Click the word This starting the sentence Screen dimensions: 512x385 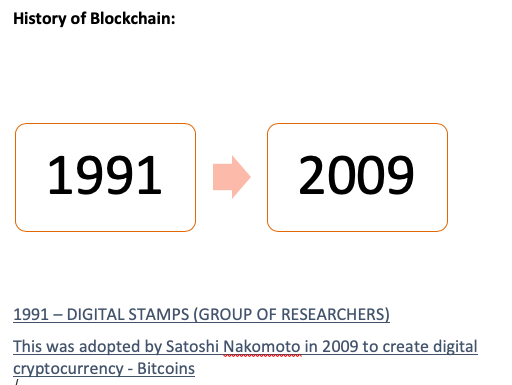click(x=27, y=347)
